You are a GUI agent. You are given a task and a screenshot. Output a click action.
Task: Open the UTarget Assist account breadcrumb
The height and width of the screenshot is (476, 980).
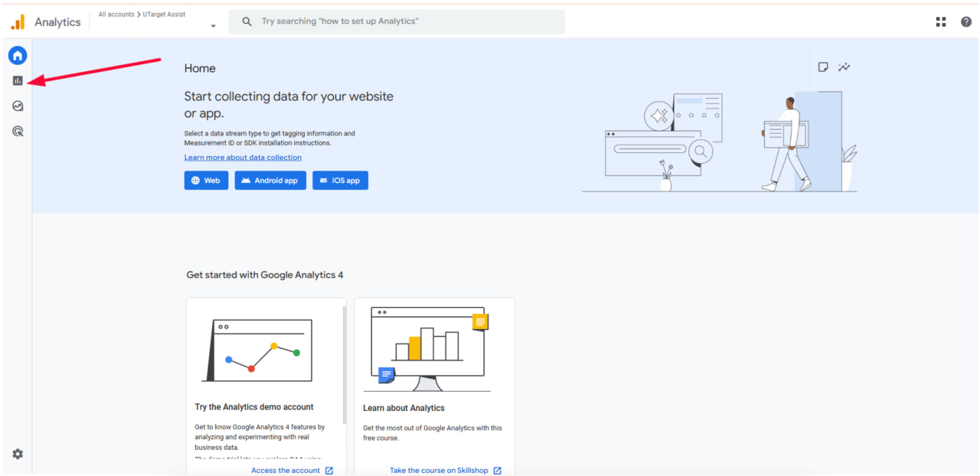164,15
